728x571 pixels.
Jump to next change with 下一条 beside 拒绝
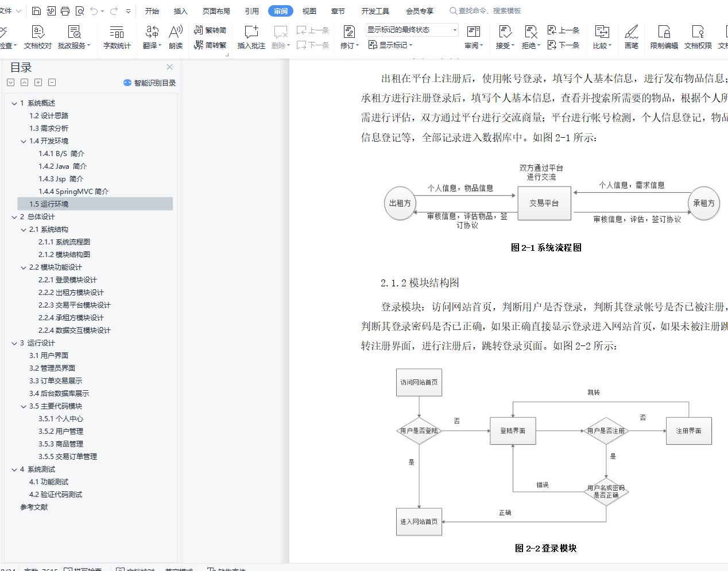(x=563, y=45)
